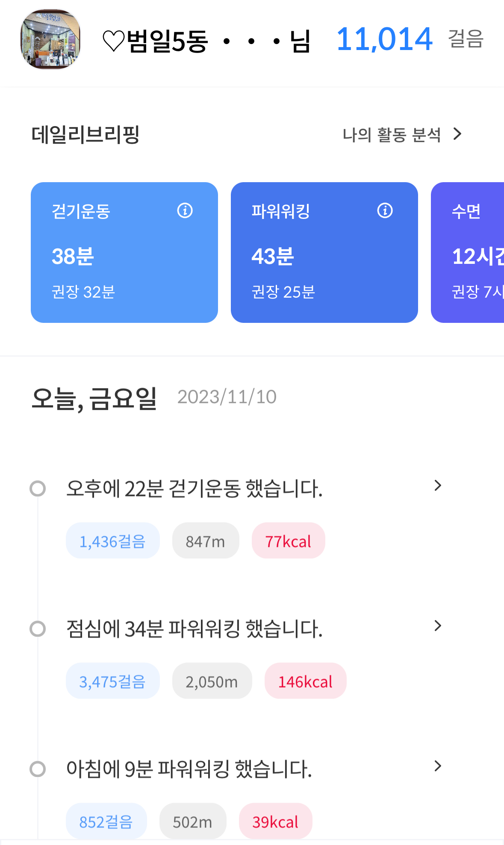The image size is (504, 845).
Task: Tap the info icon on 파워워킹 card
Action: pyautogui.click(x=385, y=210)
